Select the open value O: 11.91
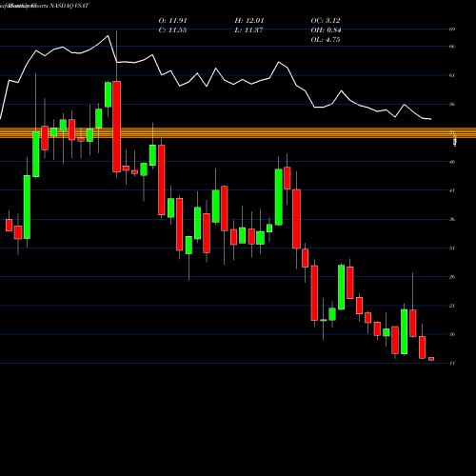The width and height of the screenshot is (476, 476). [172, 21]
